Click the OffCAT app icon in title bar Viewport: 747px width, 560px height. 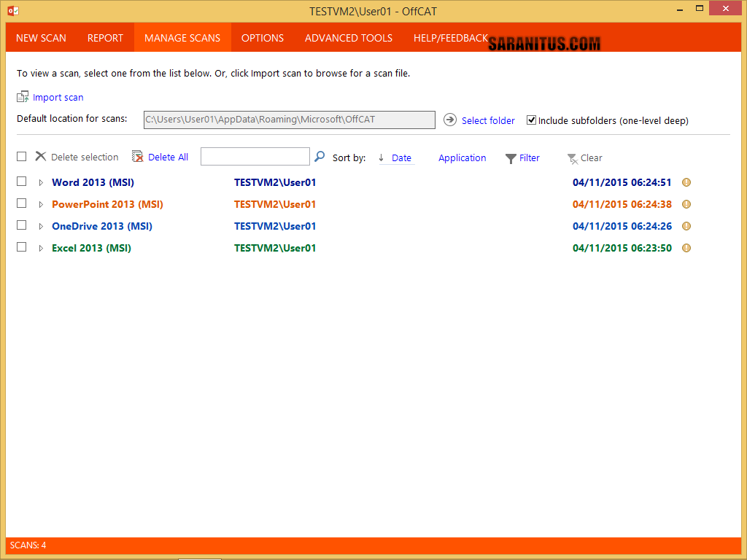click(13, 11)
